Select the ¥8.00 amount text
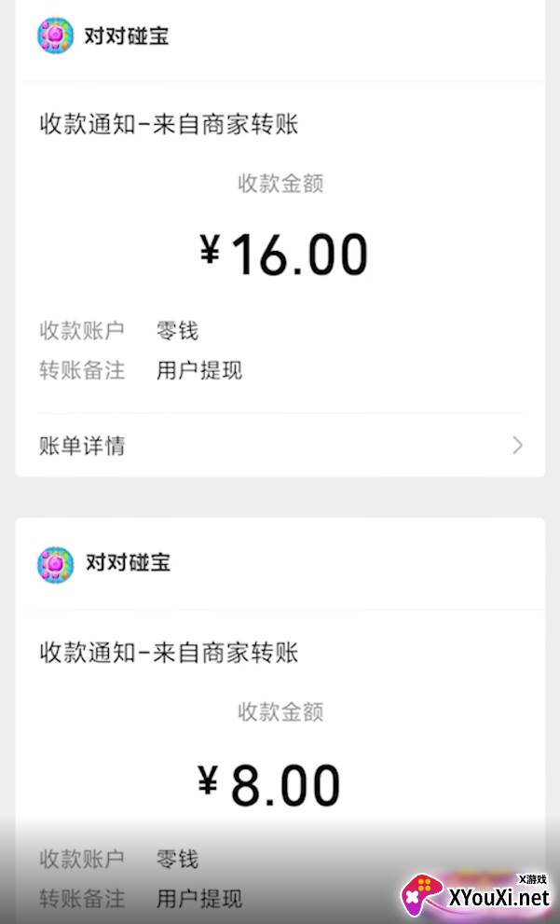Viewport: 560px width, 924px height. pyautogui.click(x=270, y=784)
